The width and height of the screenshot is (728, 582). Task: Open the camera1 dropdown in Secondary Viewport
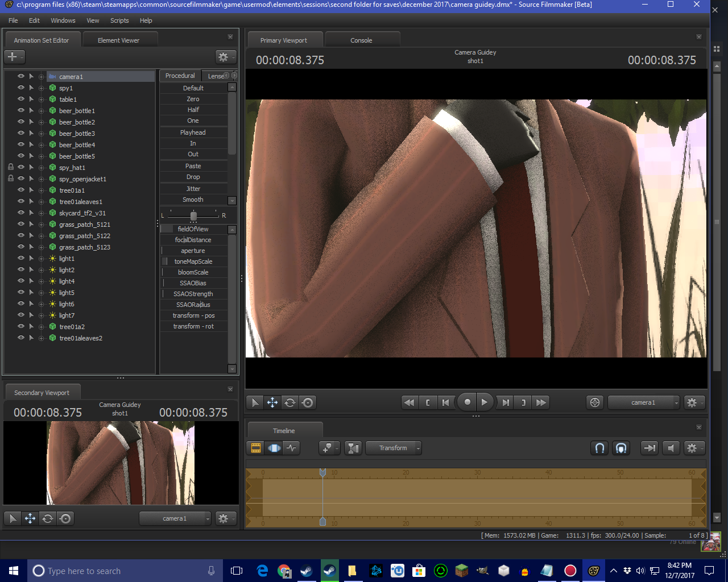pos(175,518)
